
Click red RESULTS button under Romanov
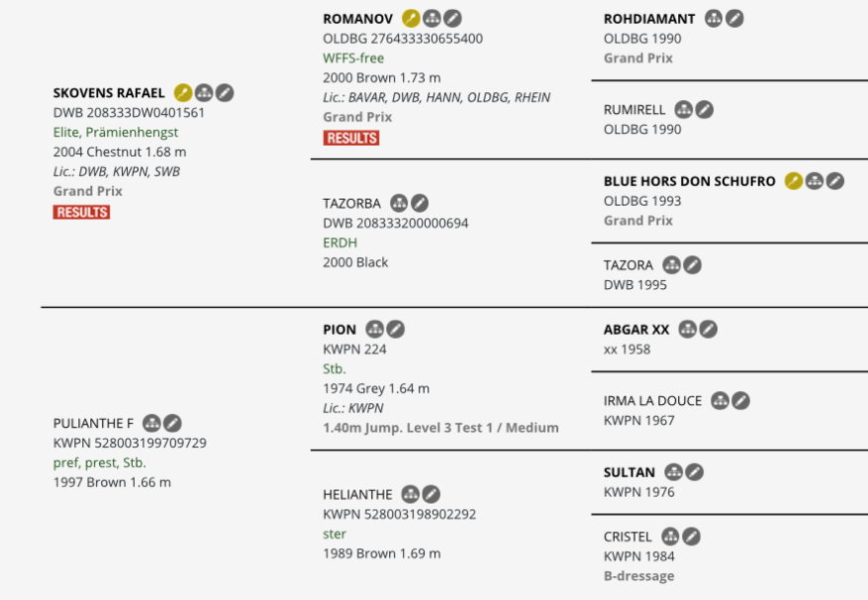point(351,138)
